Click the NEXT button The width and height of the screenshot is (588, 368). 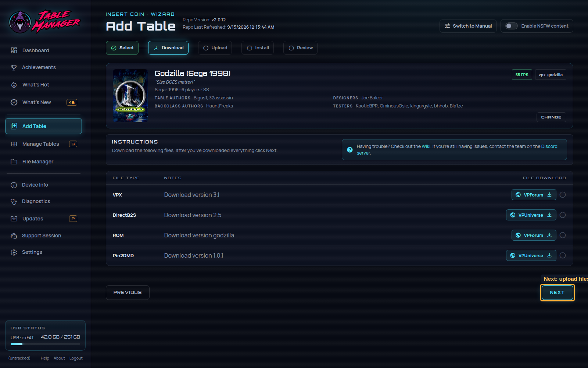click(x=557, y=293)
